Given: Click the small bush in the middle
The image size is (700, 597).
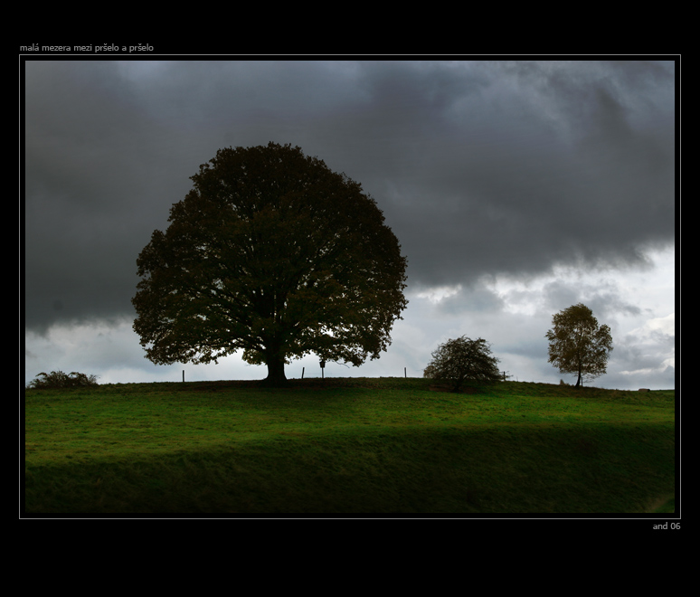Looking at the screenshot, I should pyautogui.click(x=462, y=362).
